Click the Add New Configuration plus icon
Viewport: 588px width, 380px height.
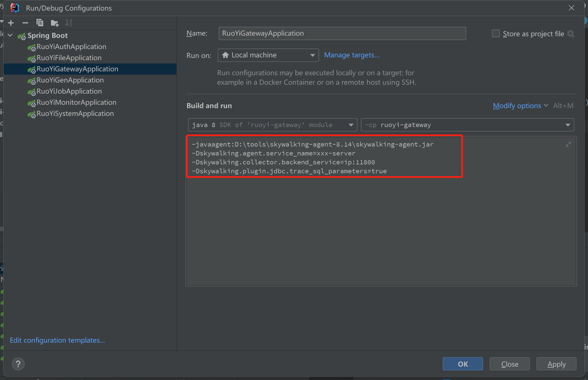click(11, 23)
